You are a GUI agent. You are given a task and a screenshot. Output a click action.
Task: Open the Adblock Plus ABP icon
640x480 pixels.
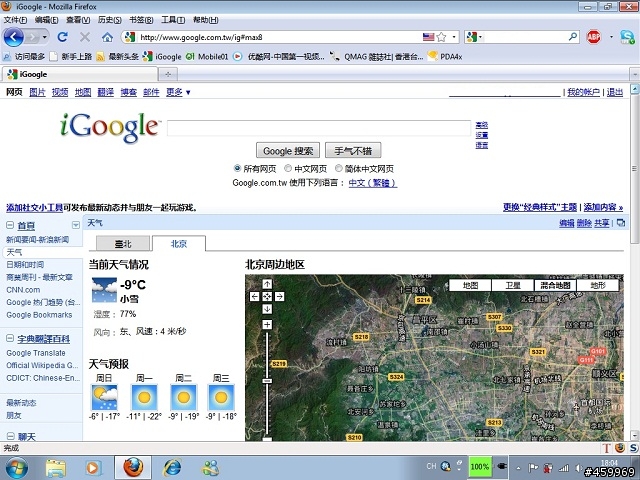pos(593,37)
